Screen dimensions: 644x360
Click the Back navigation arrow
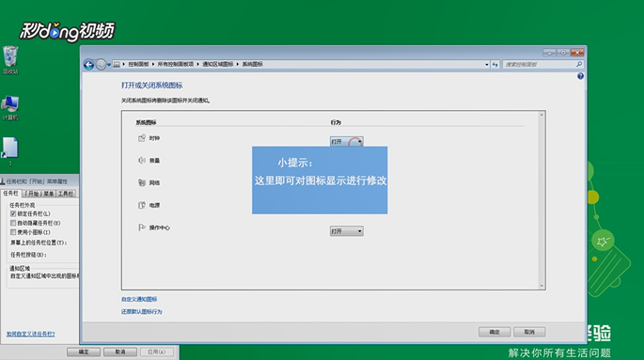point(88,65)
